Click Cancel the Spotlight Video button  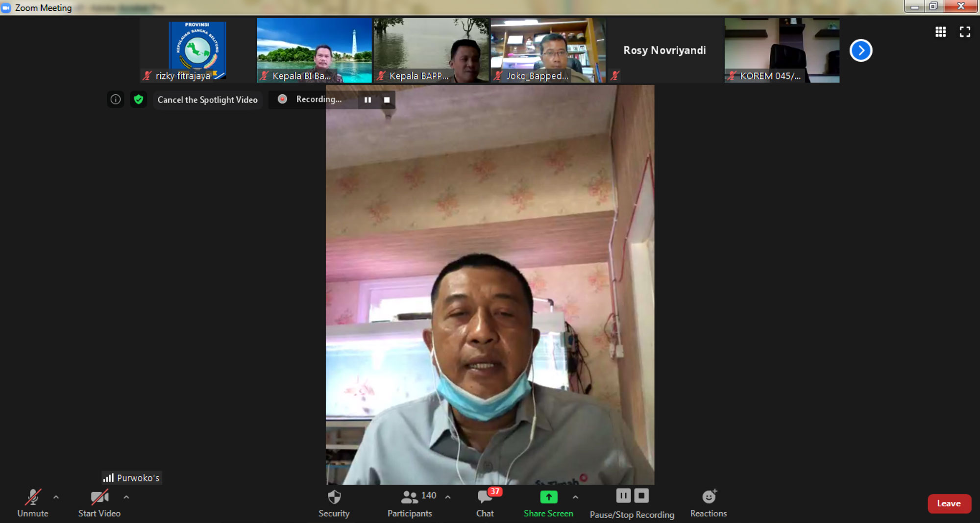(x=207, y=100)
